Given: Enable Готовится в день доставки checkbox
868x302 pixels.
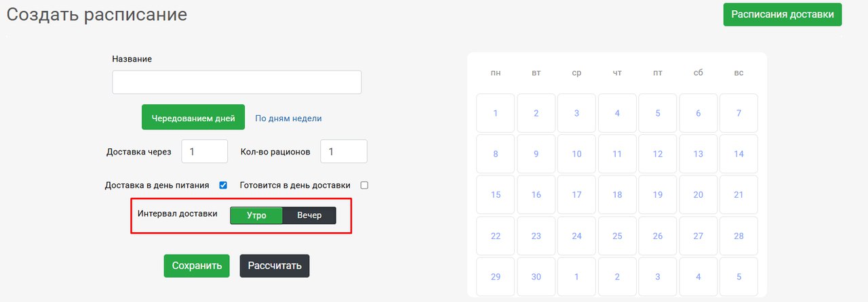Looking at the screenshot, I should tap(364, 185).
